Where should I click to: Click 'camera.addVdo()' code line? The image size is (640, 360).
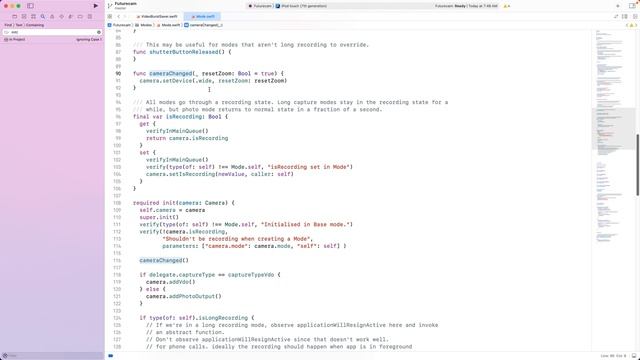point(171,282)
